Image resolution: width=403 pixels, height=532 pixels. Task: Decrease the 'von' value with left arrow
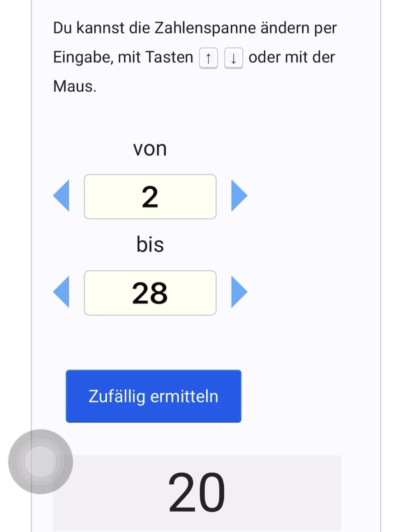pyautogui.click(x=61, y=196)
